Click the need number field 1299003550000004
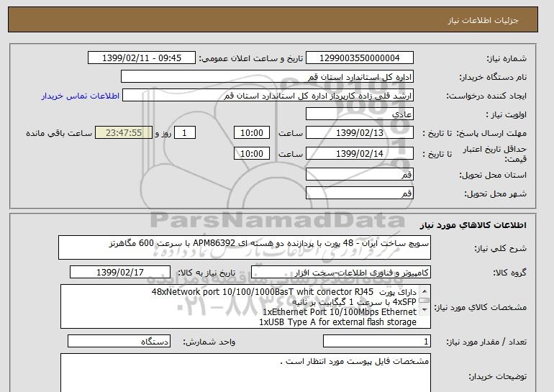 [359, 58]
